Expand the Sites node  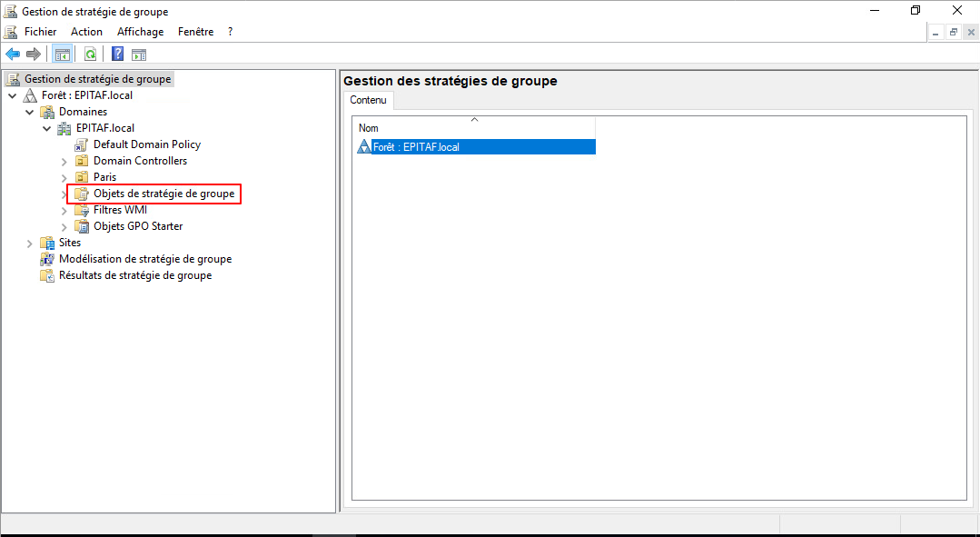click(30, 243)
